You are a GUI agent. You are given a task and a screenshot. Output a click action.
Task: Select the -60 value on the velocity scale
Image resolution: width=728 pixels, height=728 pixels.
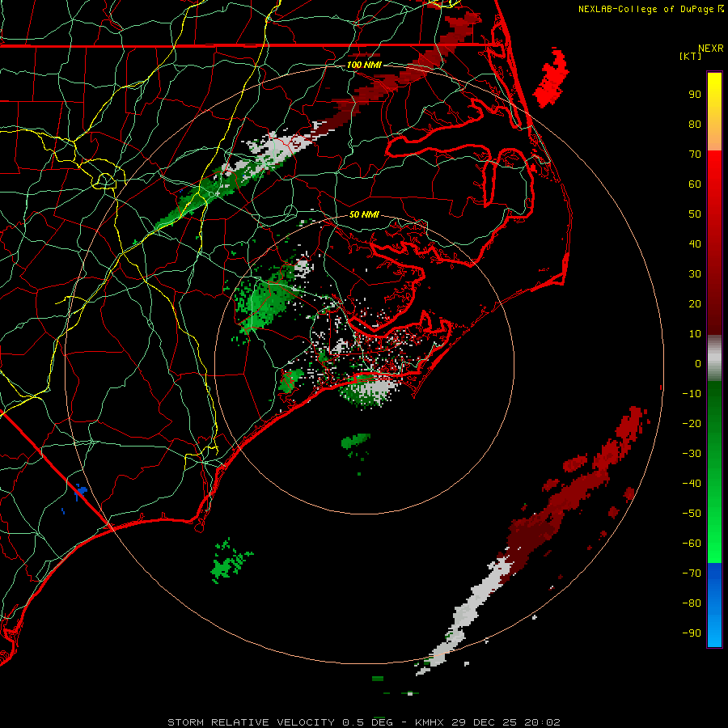(x=692, y=544)
